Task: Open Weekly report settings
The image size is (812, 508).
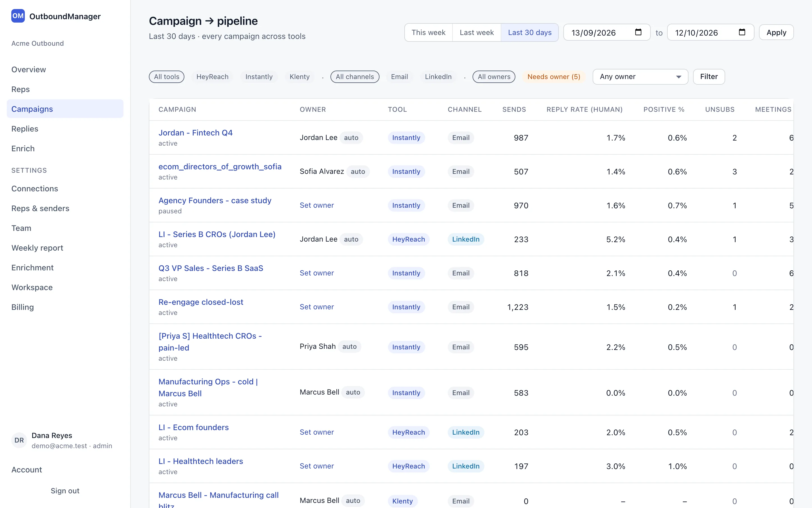Action: [65, 248]
